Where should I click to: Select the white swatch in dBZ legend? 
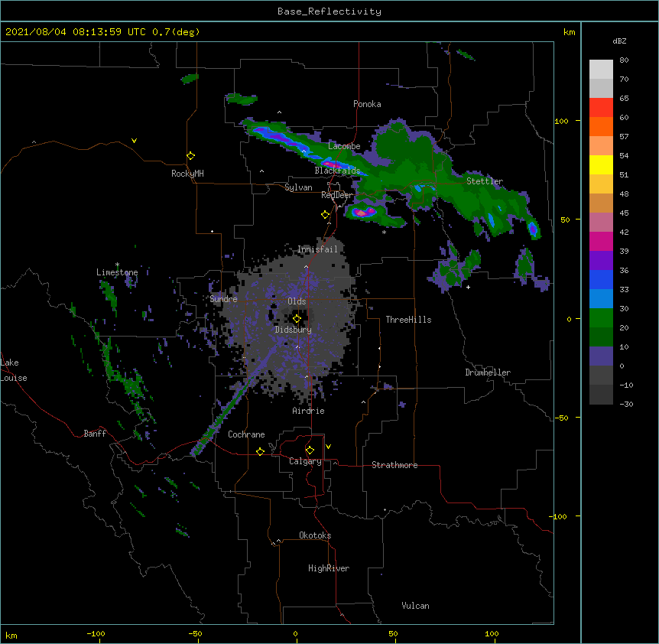click(601, 69)
